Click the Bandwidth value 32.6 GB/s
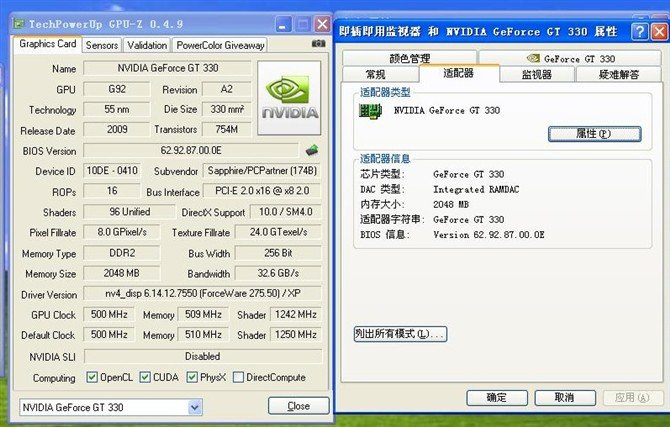 [278, 273]
